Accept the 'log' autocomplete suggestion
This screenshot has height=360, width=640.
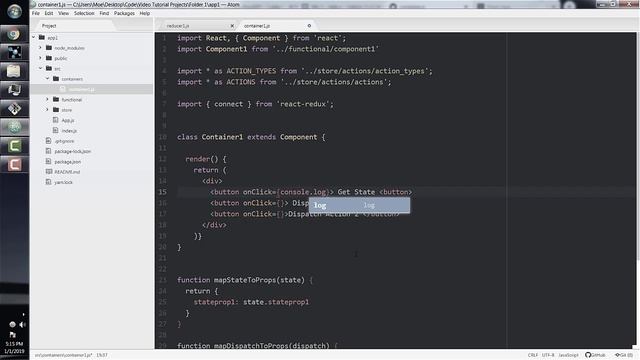359,205
